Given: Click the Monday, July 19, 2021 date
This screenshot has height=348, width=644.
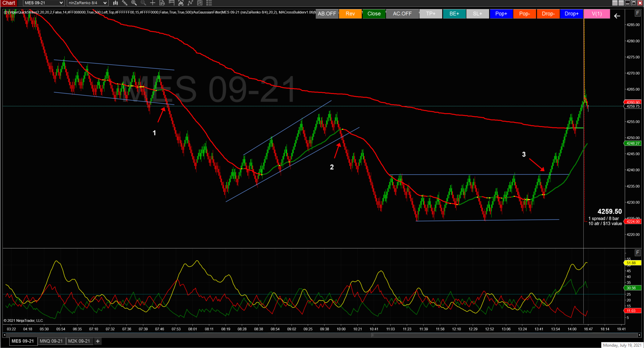Looking at the screenshot, I should click(622, 345).
